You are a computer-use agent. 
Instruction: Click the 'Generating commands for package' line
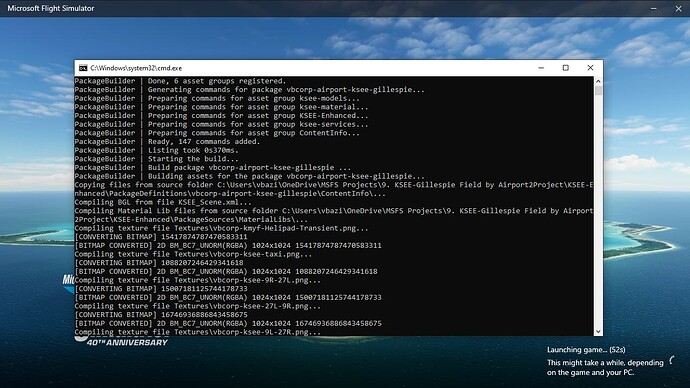tap(250, 90)
